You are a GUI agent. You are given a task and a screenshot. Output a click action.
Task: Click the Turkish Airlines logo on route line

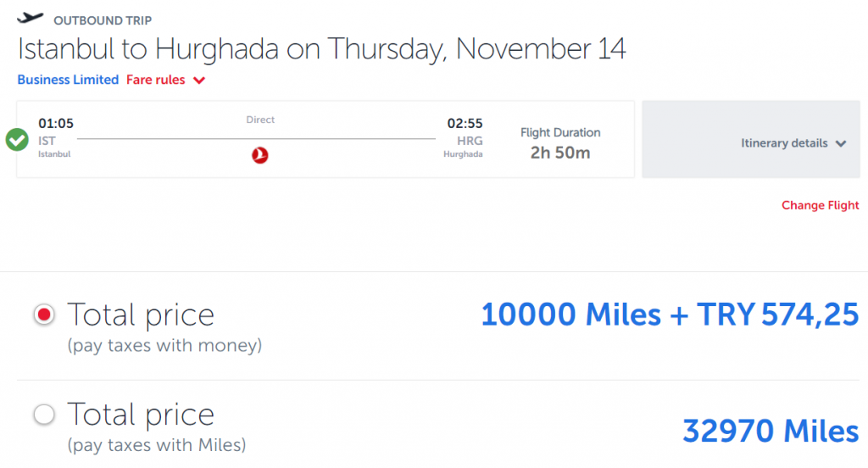coord(259,155)
